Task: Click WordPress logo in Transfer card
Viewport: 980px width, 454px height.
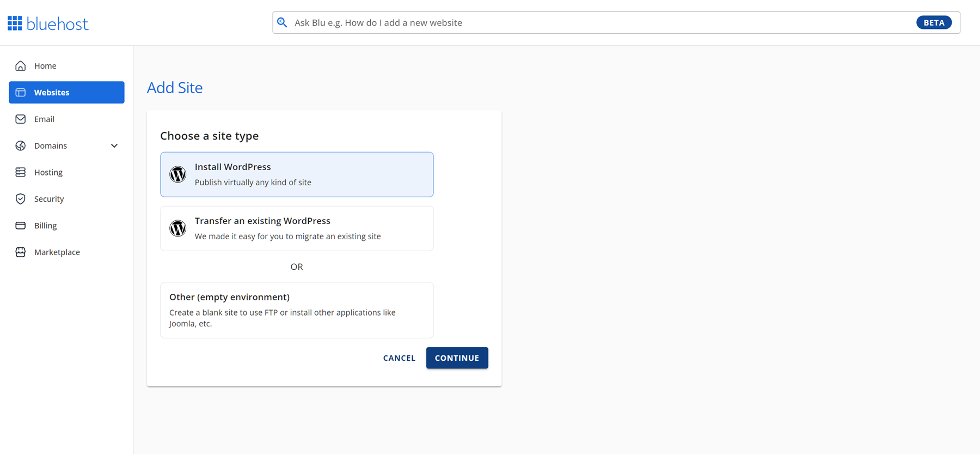Action: (177, 228)
